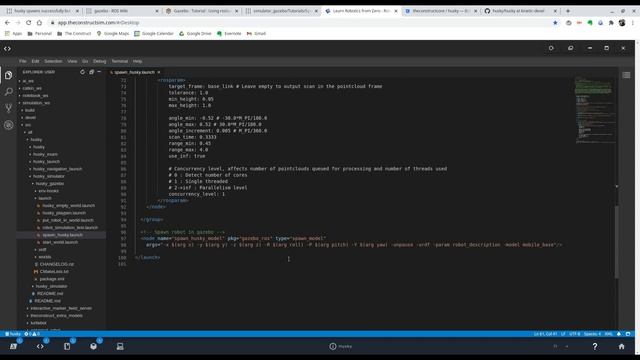
Task: Click the notification bell in status bar
Action: 619,334
